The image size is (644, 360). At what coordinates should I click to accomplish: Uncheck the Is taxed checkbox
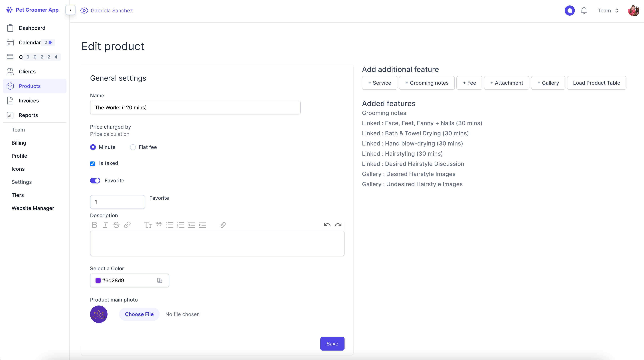[92, 164]
